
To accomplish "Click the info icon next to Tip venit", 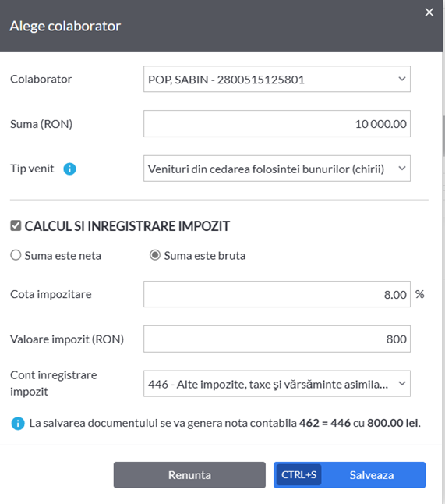I will pos(69,169).
